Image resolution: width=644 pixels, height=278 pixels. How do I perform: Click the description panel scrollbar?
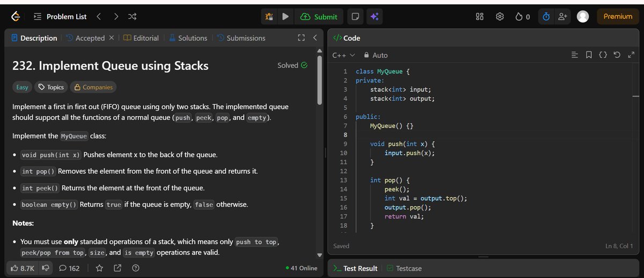point(320,79)
